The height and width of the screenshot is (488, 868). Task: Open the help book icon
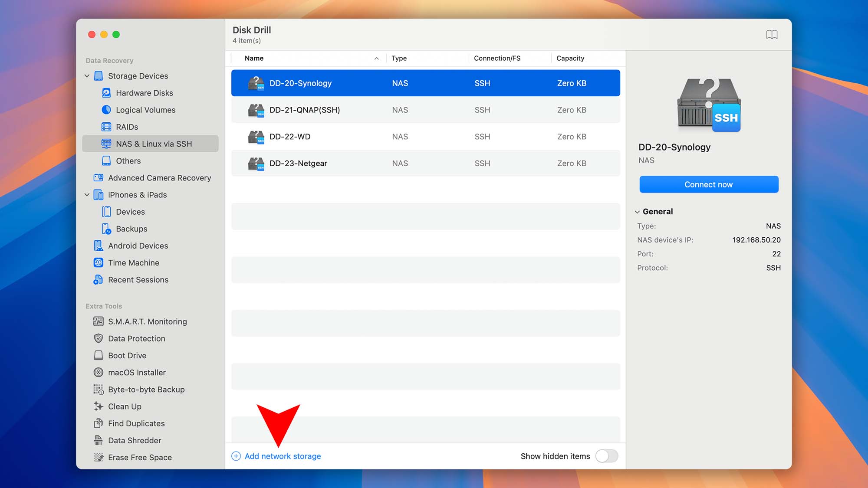tap(772, 34)
